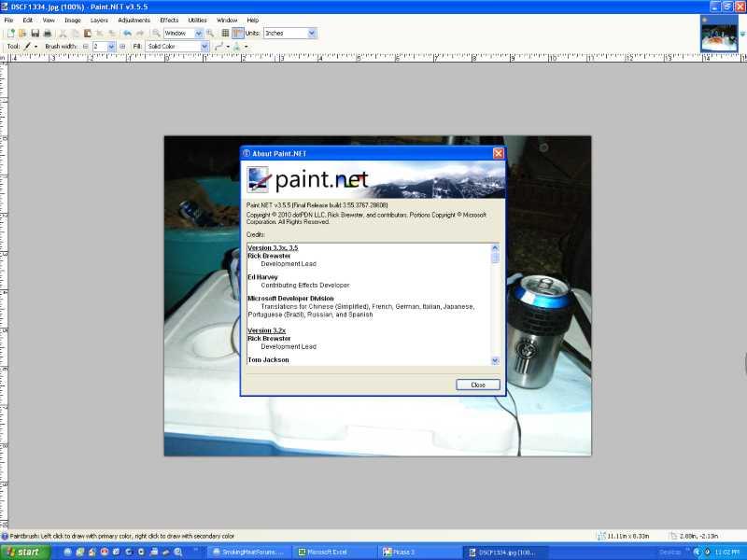Decrease brush width with minus icon
The width and height of the screenshot is (747, 560).
coord(85,46)
